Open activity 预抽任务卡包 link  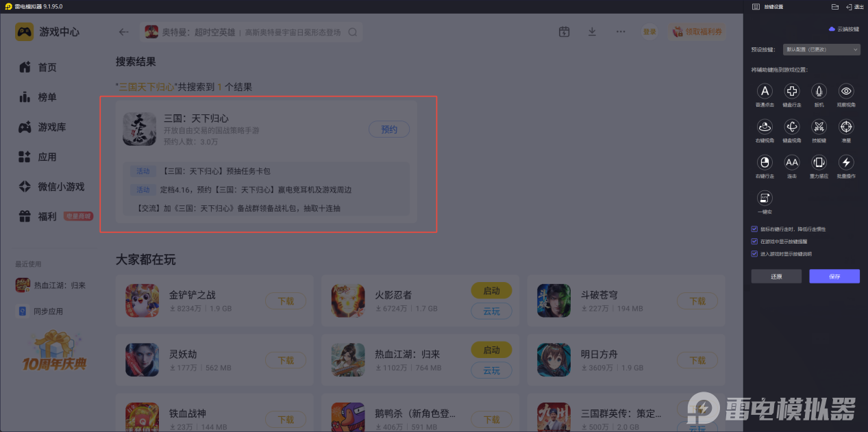point(216,171)
